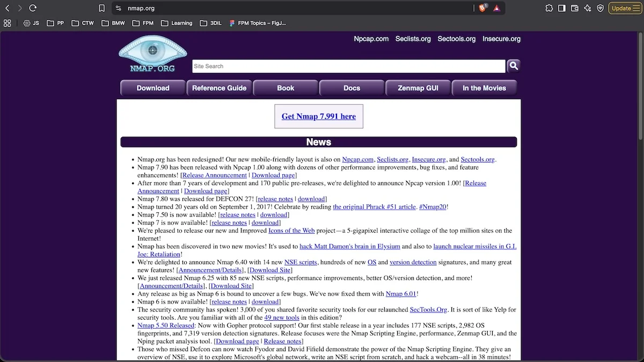
Task: Open the FPM bookmark folder
Action: pyautogui.click(x=143, y=23)
